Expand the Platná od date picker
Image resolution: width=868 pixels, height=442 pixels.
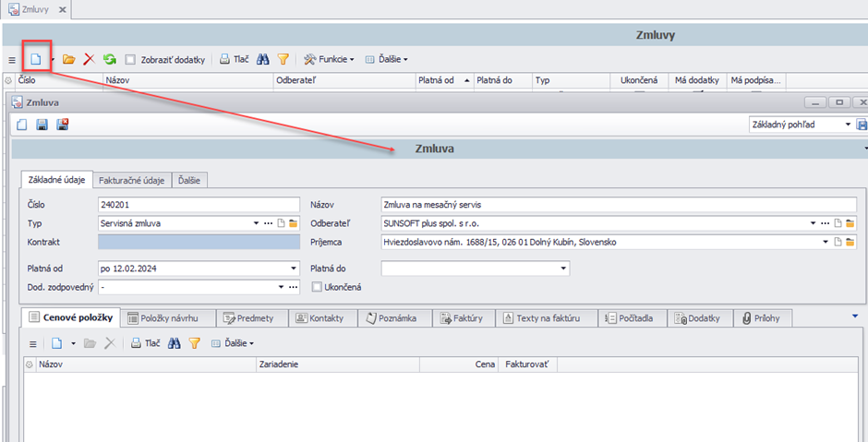coord(294,269)
